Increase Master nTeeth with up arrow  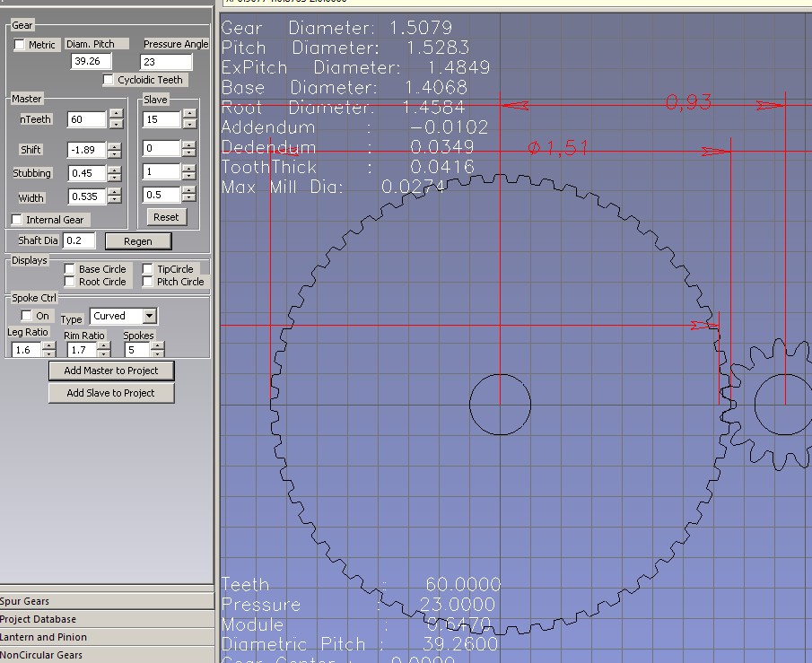coord(116,114)
